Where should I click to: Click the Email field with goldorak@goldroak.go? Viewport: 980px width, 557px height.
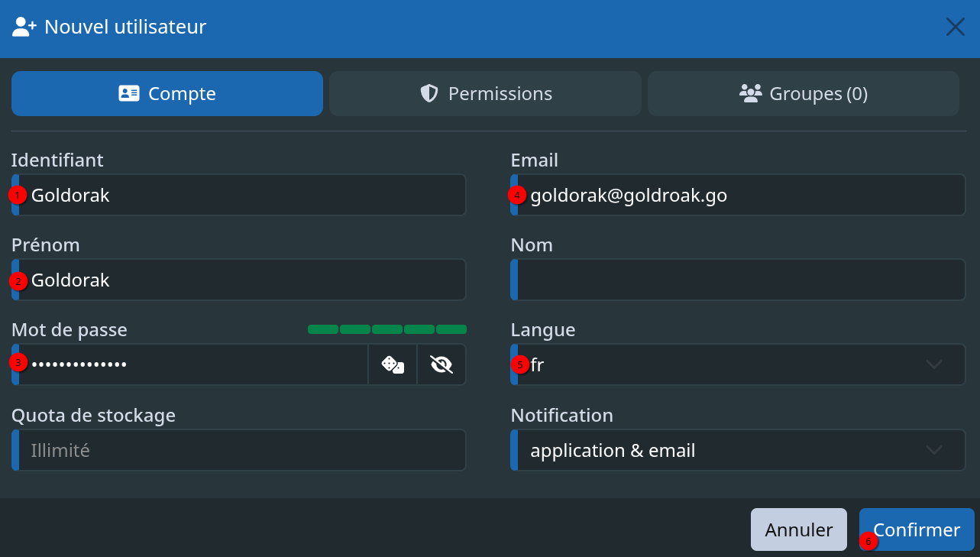pyautogui.click(x=738, y=195)
